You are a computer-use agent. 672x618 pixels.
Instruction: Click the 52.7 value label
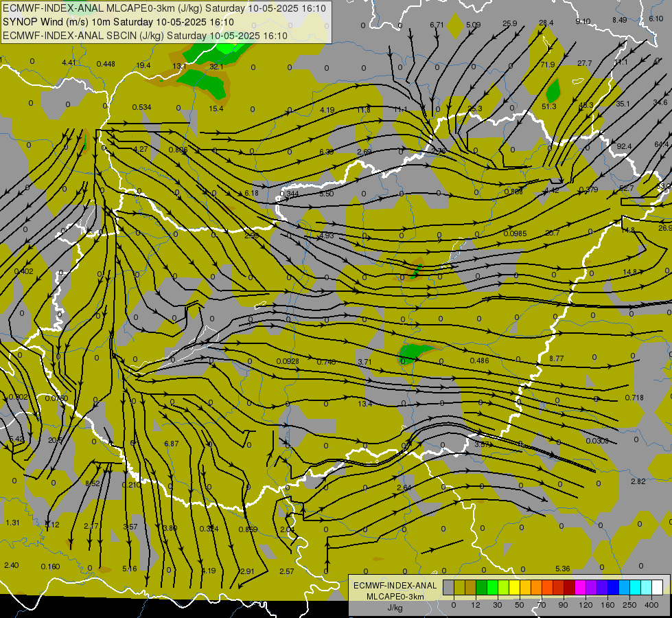click(x=626, y=188)
